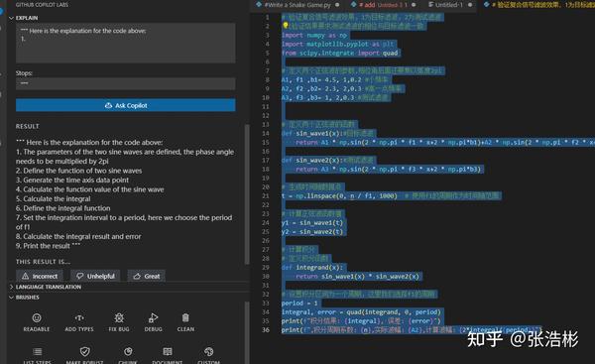Collapse the Explain section

pyautogui.click(x=11, y=18)
